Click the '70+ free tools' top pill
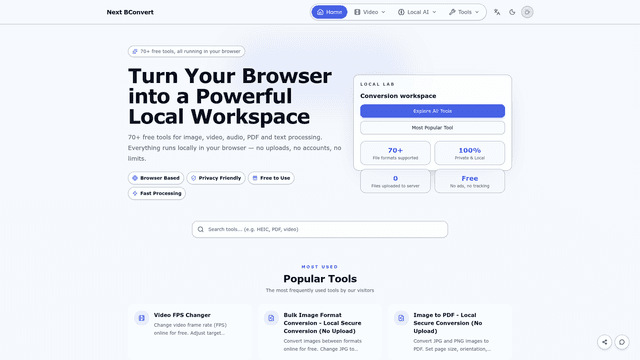This screenshot has width=640, height=360. 187,51
